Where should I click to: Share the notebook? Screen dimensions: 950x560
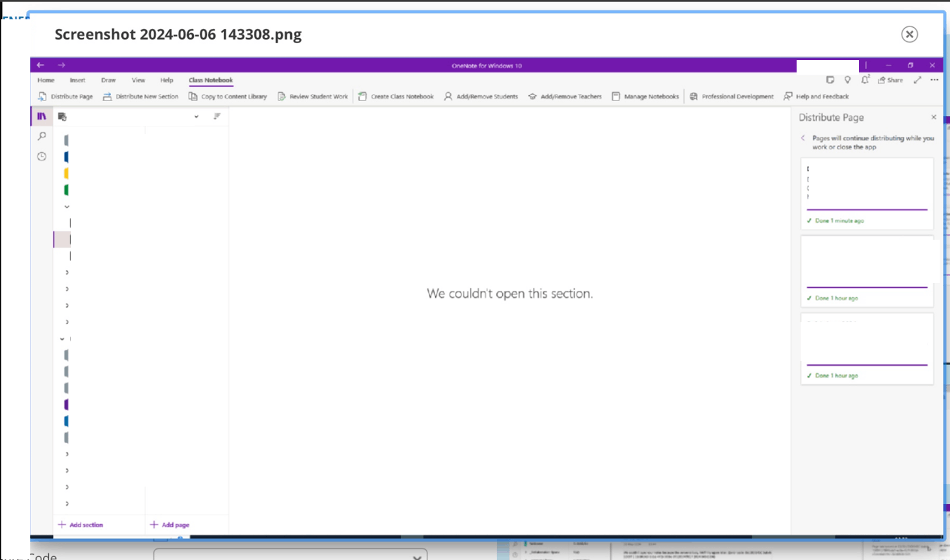tap(890, 79)
